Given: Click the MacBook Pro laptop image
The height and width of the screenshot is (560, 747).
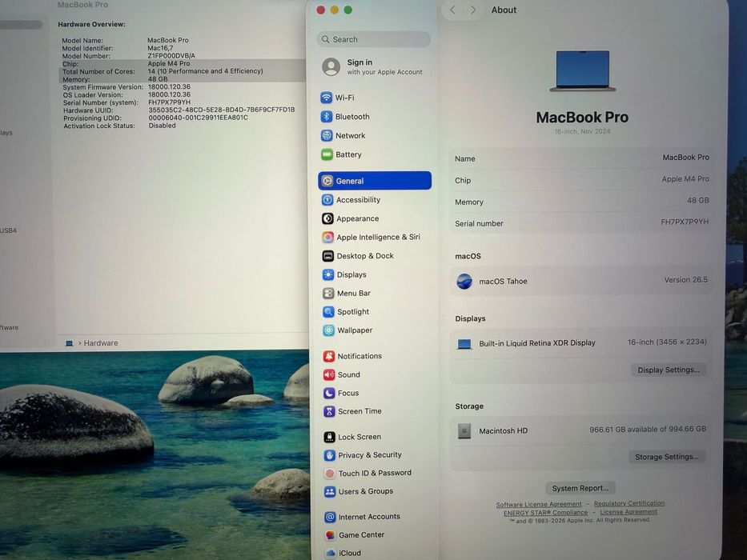Looking at the screenshot, I should tap(583, 71).
